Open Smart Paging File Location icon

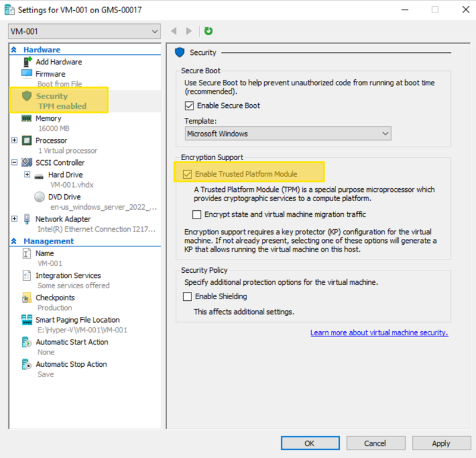point(27,320)
